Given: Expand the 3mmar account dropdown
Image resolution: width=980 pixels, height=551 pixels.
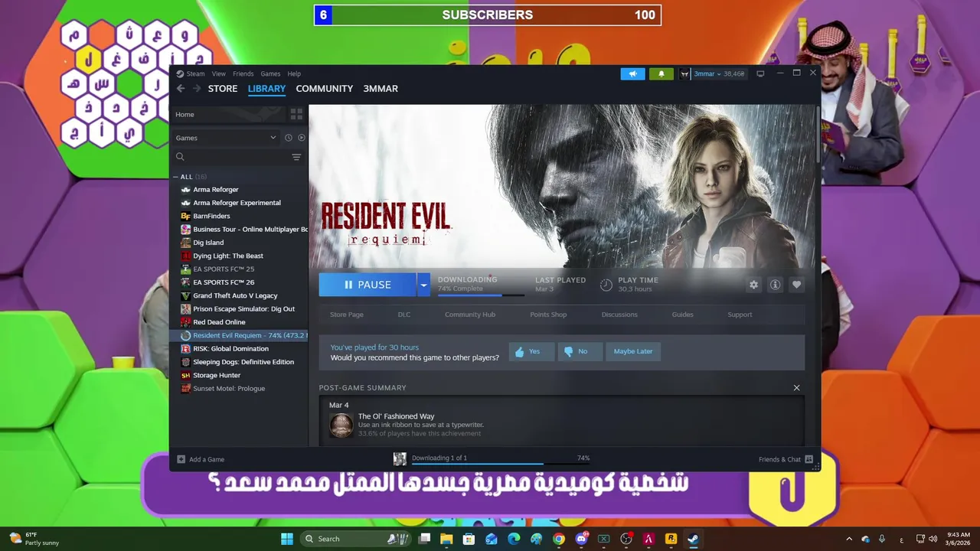Looking at the screenshot, I should click(x=718, y=74).
